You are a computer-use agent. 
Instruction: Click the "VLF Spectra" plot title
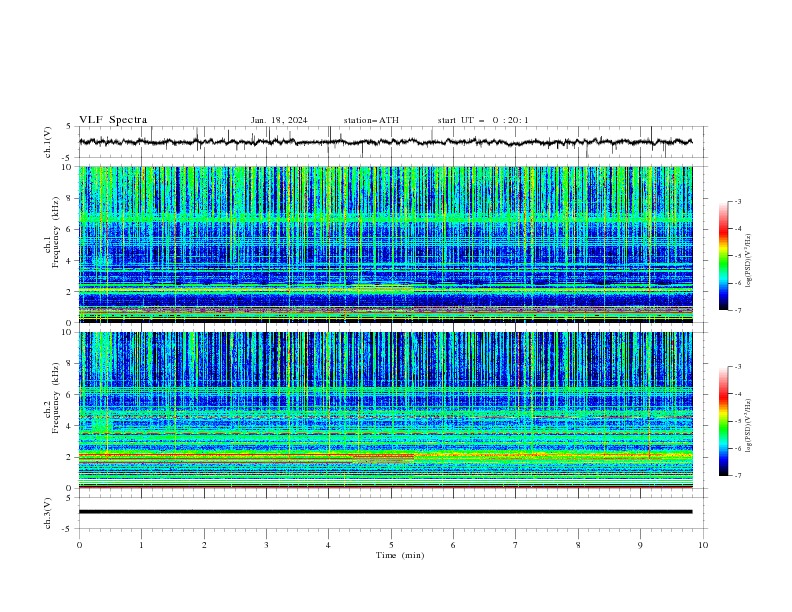[x=113, y=120]
